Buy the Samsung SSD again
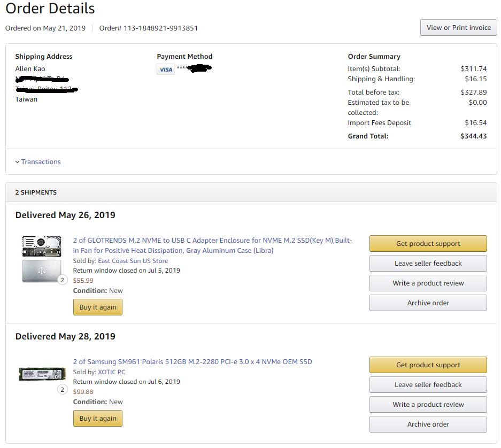Screen dimensions: 501x448 pyautogui.click(x=98, y=419)
